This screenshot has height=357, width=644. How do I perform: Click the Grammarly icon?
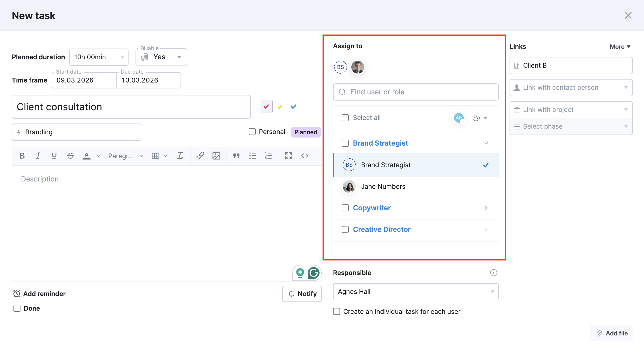coord(313,273)
